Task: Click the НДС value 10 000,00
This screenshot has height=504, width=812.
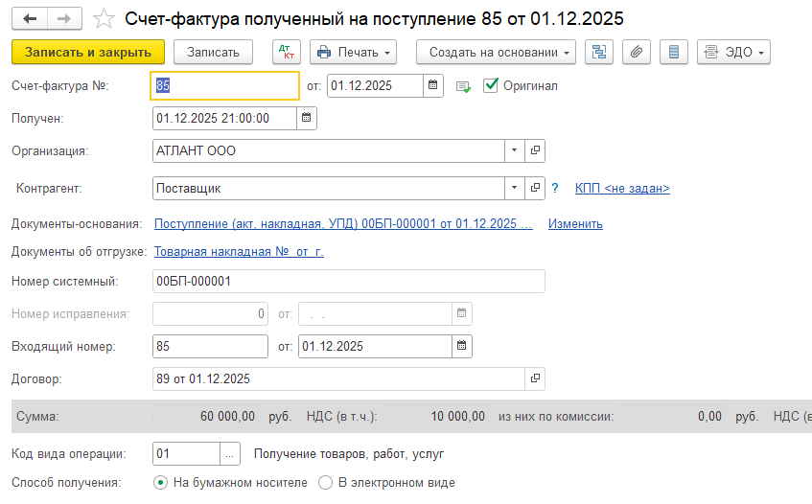Action: [x=435, y=416]
